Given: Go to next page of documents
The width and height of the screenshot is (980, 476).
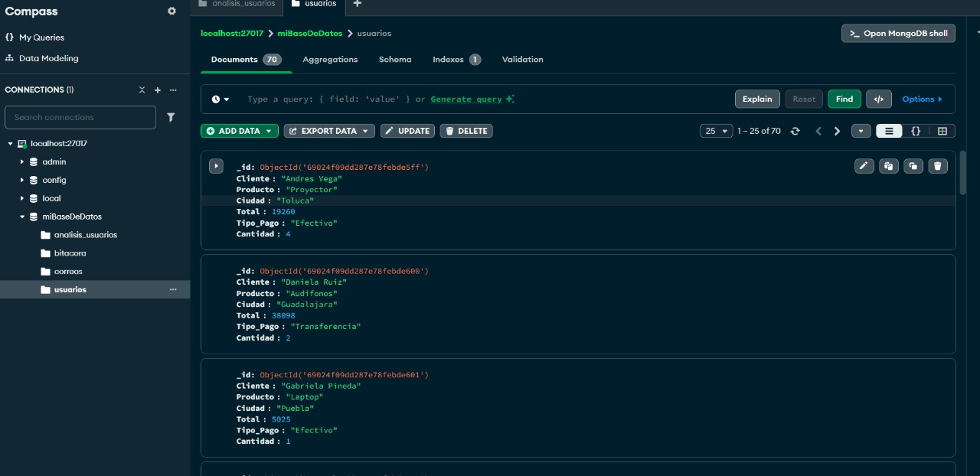Looking at the screenshot, I should (x=837, y=131).
